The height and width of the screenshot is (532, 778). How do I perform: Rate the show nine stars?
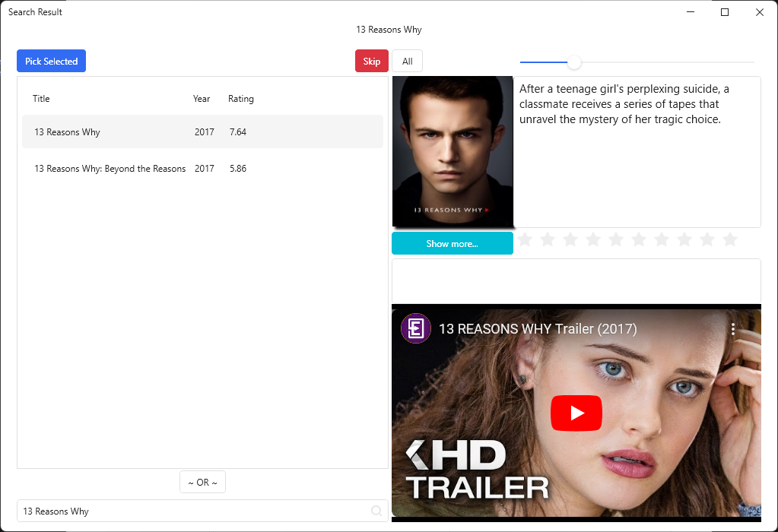(707, 240)
